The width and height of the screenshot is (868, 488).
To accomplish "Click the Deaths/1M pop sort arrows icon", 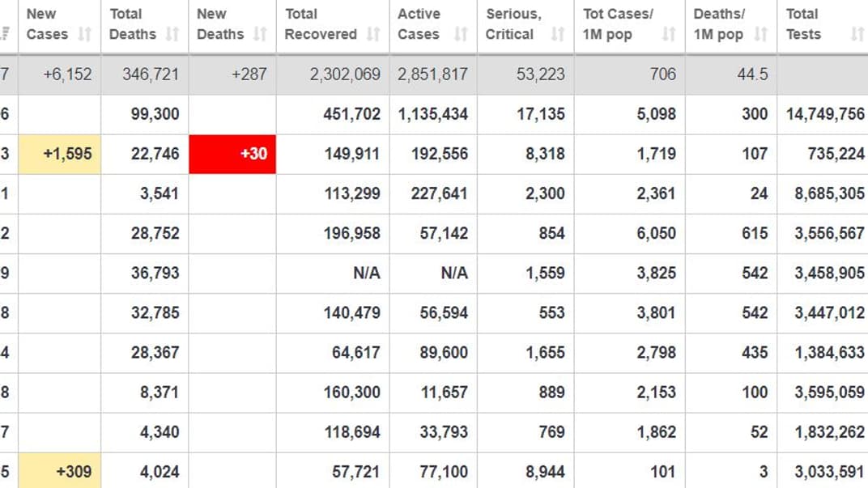I will point(760,34).
